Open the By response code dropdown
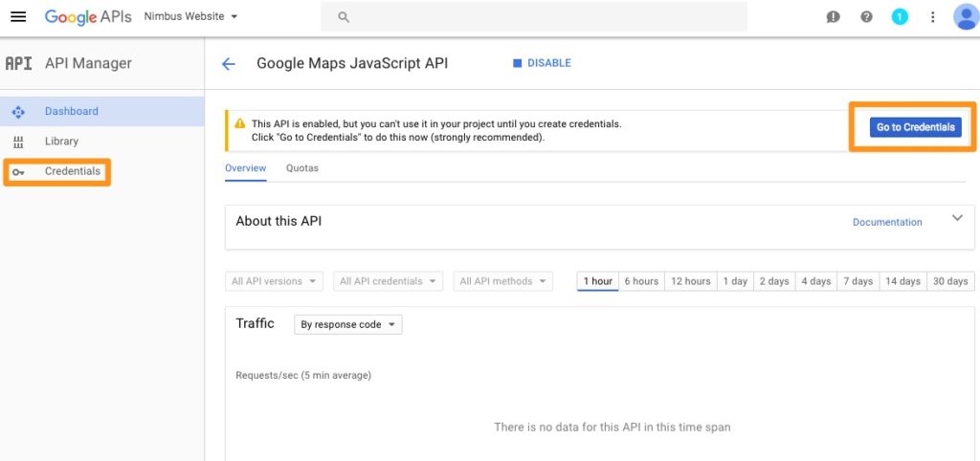This screenshot has width=980, height=461. tap(347, 324)
